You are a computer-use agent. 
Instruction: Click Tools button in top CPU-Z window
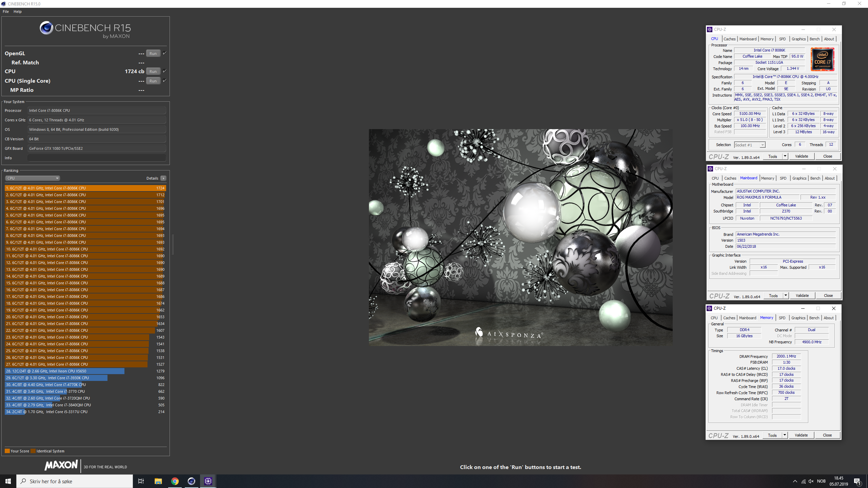pyautogui.click(x=773, y=156)
